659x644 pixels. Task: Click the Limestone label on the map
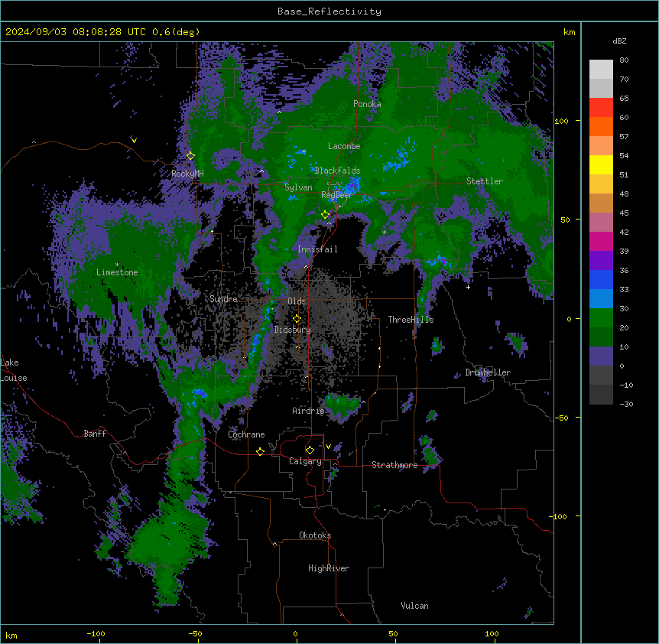(117, 272)
